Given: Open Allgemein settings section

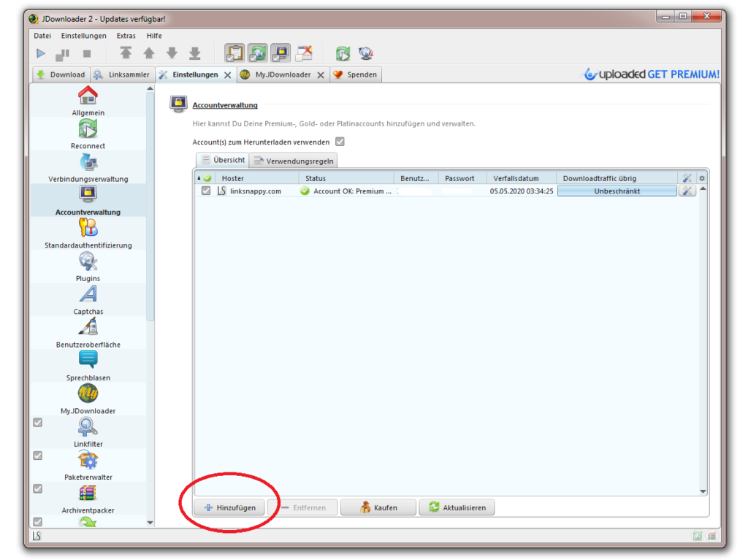Looking at the screenshot, I should [x=88, y=101].
